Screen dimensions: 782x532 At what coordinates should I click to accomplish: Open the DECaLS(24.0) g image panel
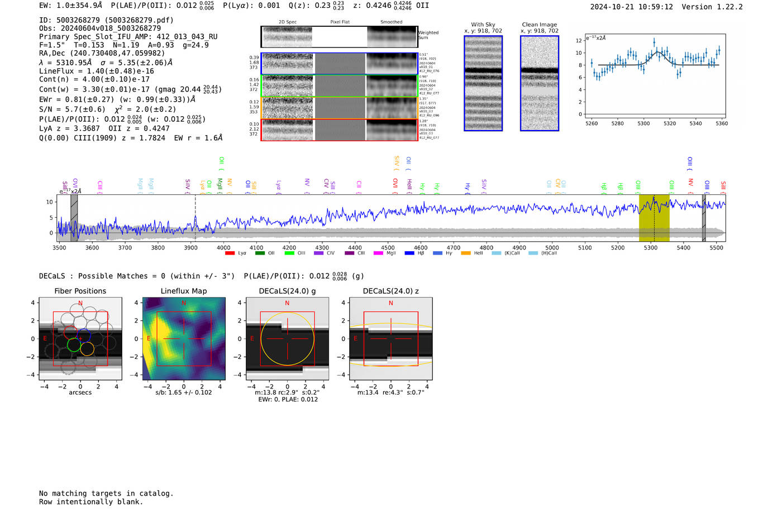287,338
